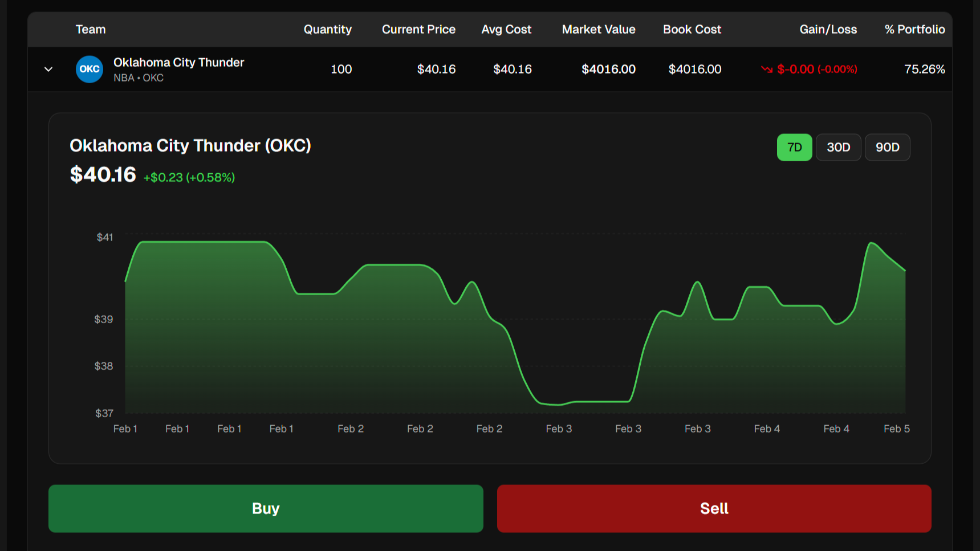Screen dimensions: 980x551
Task: Click the $38 y-axis label
Action: 104,366
